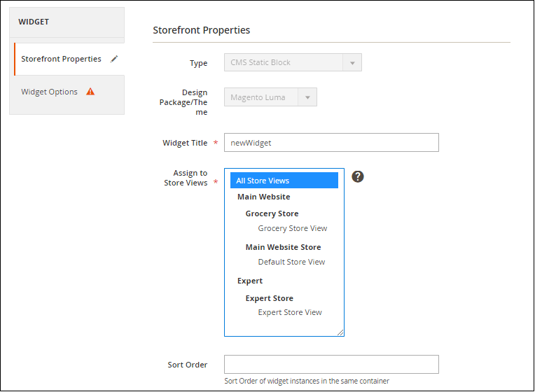Open the Design Theme dropdown Magento Luma
The height and width of the screenshot is (392, 535).
pos(270,97)
